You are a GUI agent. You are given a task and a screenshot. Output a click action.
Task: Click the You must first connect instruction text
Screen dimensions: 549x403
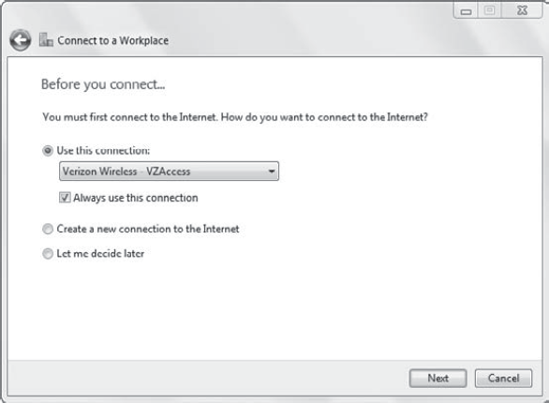(x=235, y=117)
